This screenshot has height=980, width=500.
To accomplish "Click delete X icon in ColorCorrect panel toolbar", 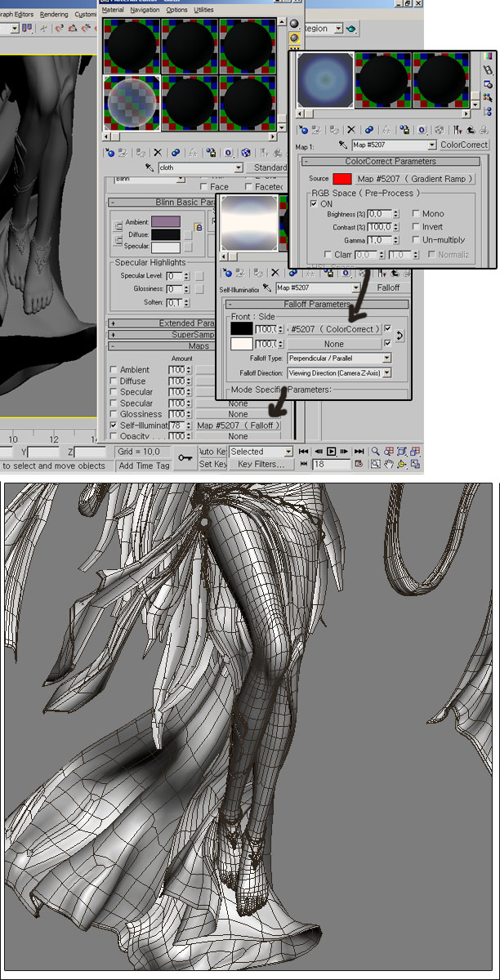I will (351, 129).
